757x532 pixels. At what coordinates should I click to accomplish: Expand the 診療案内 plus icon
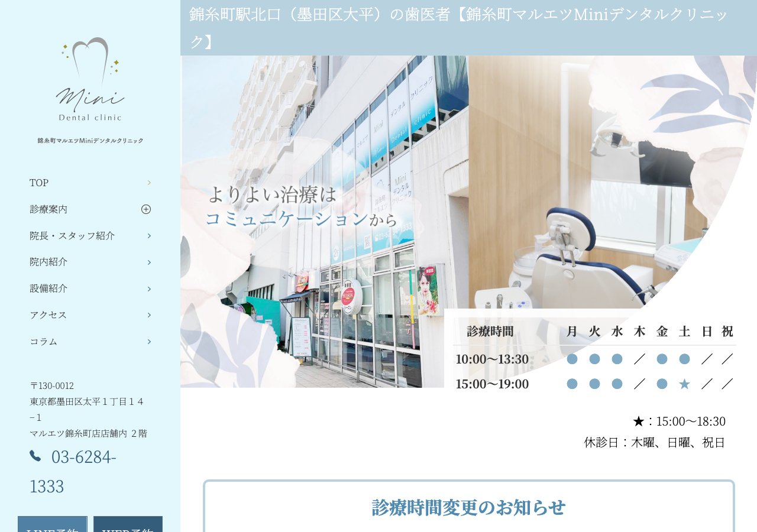coord(146,209)
